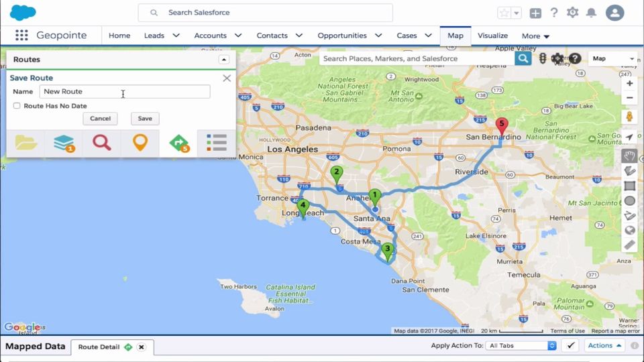Open the Data Layers stack icon
Screen dimensions: 644x362
click(x=64, y=143)
